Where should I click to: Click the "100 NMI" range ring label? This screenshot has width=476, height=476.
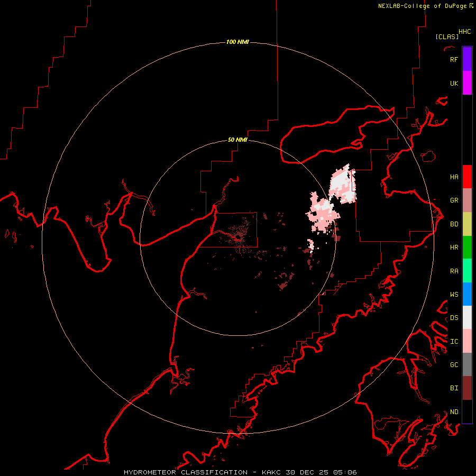click(237, 42)
